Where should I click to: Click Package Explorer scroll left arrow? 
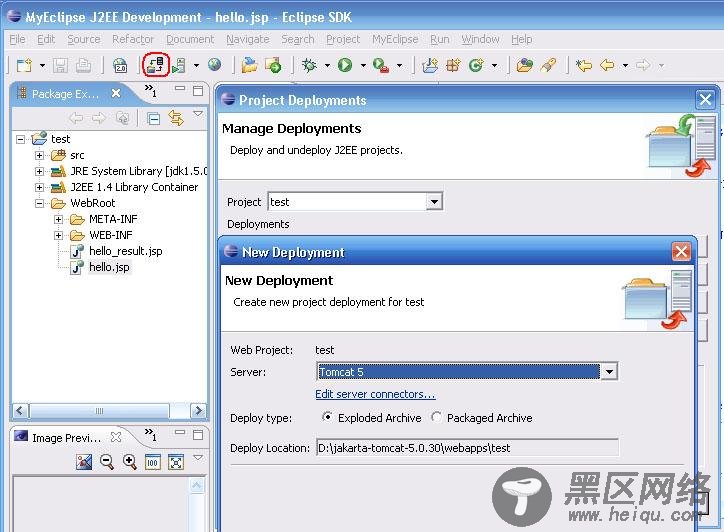(x=20, y=410)
